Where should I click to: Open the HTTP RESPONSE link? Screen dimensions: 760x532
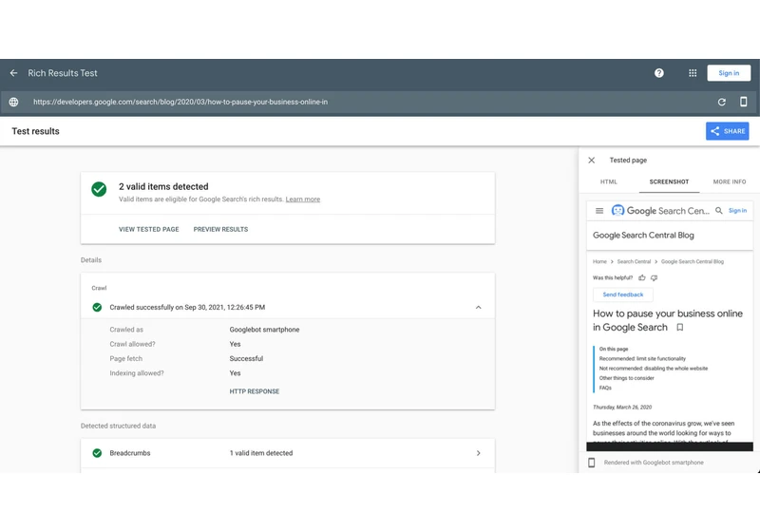255,391
